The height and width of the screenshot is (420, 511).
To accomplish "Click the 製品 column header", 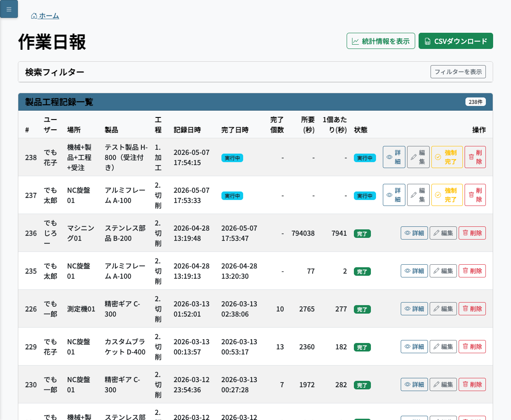I will (112, 130).
